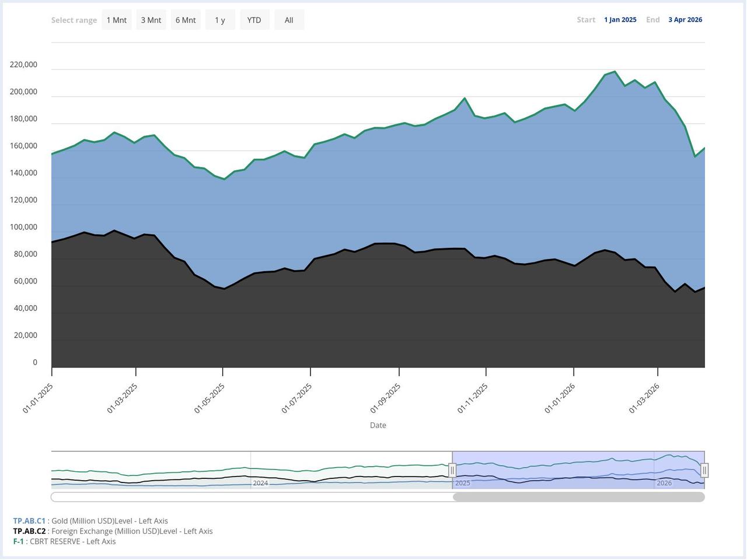Click the right range selector handle
Viewport: 747px width, 560px height.
[x=704, y=470]
